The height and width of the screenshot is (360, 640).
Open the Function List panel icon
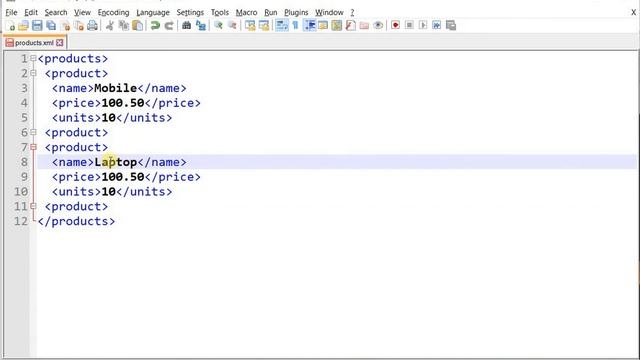tap(351, 26)
